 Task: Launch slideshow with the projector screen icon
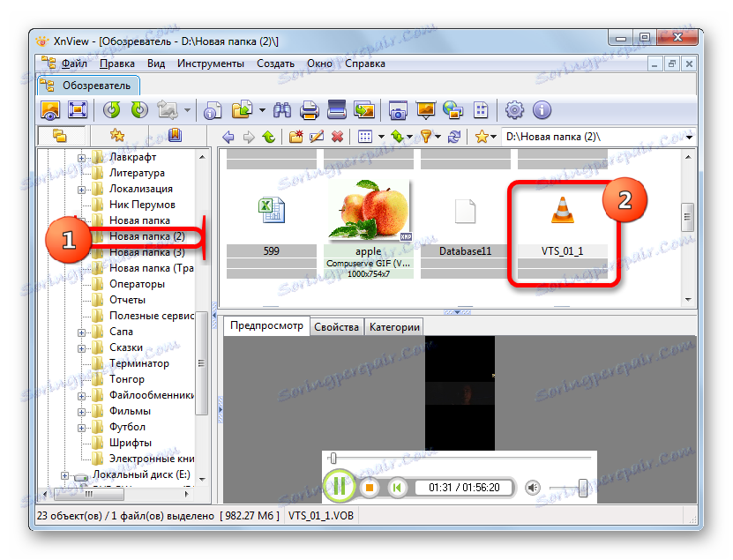(x=425, y=110)
